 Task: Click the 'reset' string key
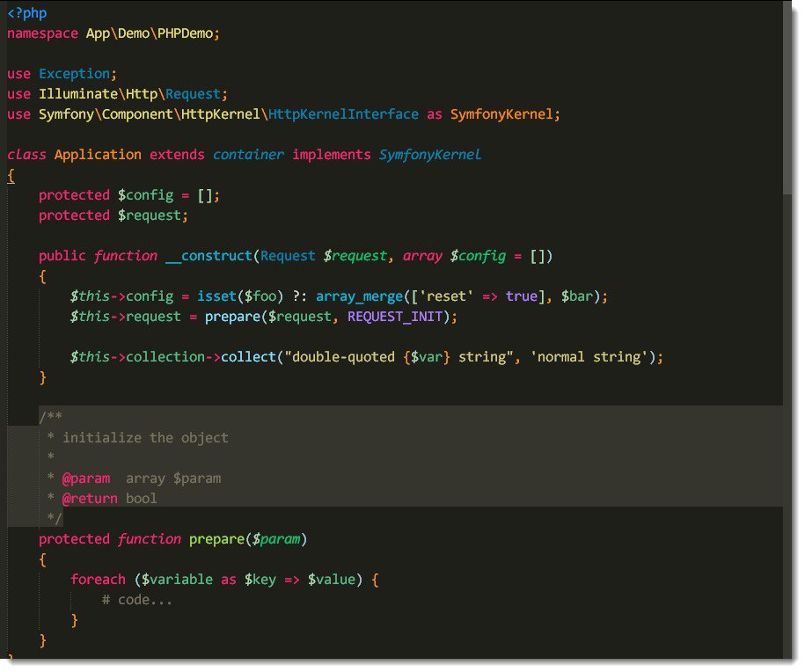click(x=446, y=296)
